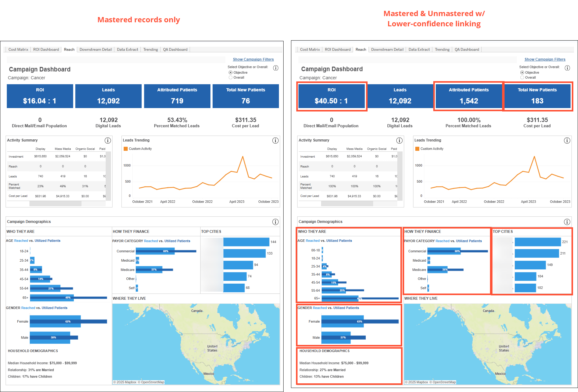This screenshot has width=578, height=392.
Task: Select Overall radio button in Mastered-only dashboard
Action: tap(231, 77)
